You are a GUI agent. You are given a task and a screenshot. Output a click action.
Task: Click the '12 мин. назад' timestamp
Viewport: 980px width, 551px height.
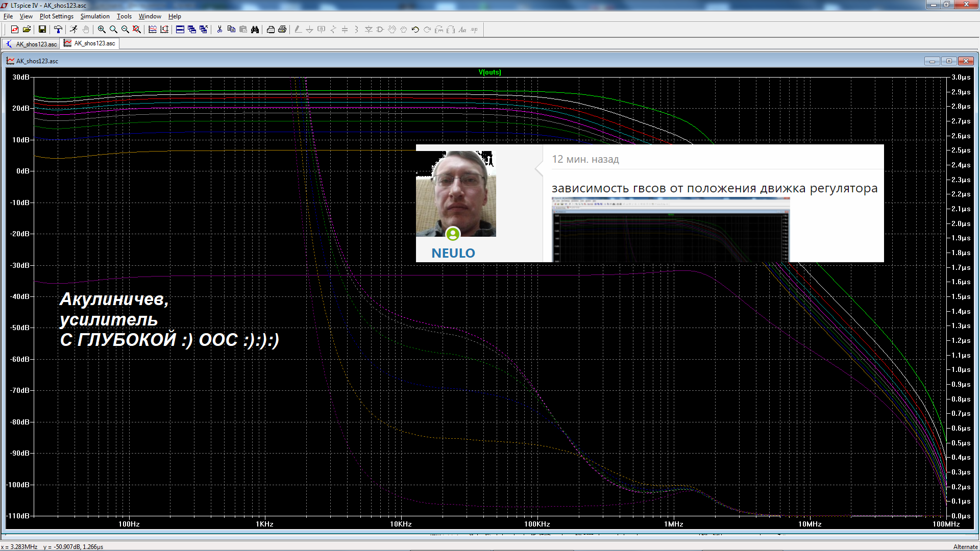[x=585, y=159]
